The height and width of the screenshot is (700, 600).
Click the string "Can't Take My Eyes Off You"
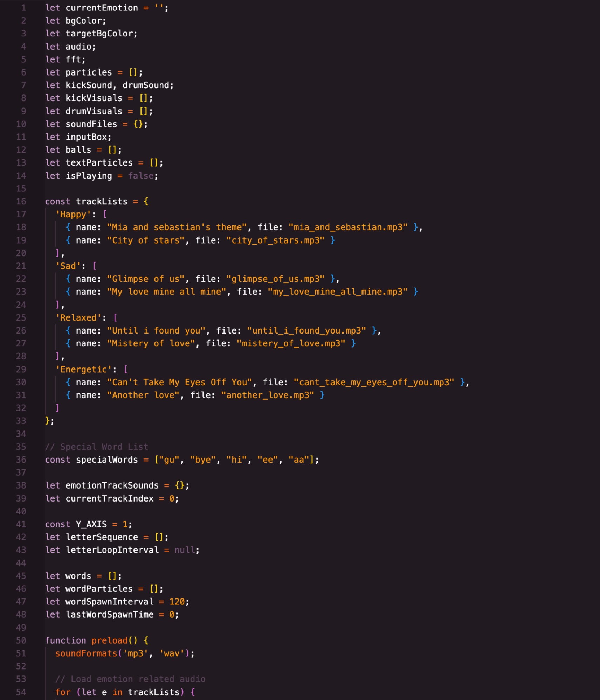click(179, 383)
